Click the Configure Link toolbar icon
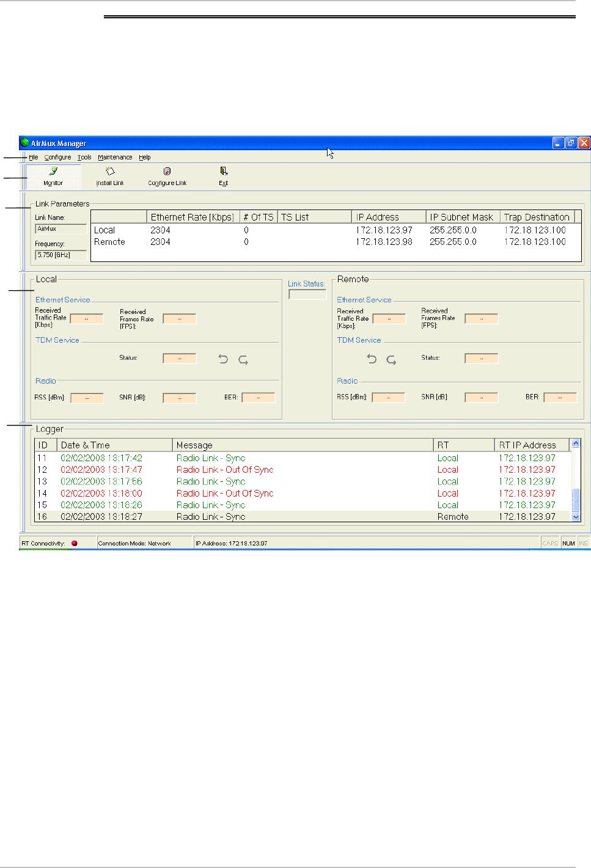Screen dimensions: 591x868 (167, 172)
